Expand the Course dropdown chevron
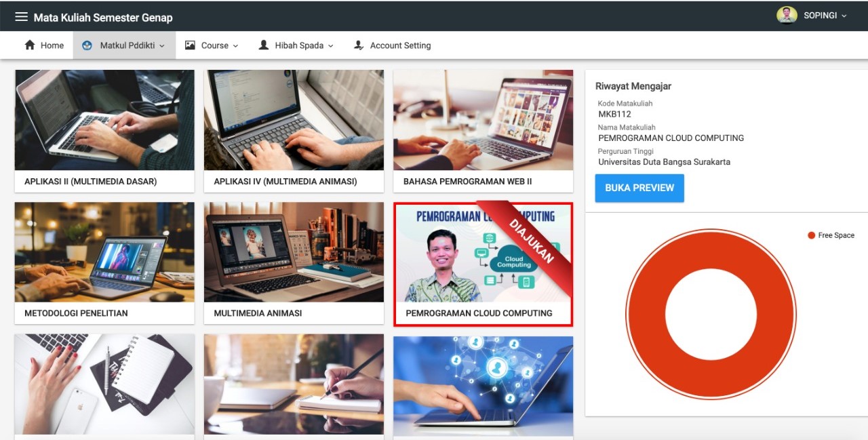Image resolution: width=868 pixels, height=440 pixels. click(x=236, y=46)
